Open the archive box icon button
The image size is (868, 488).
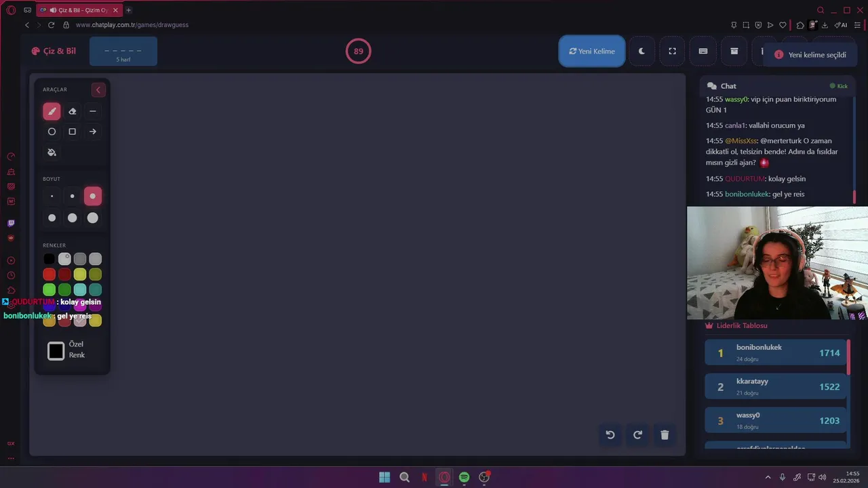pos(734,52)
